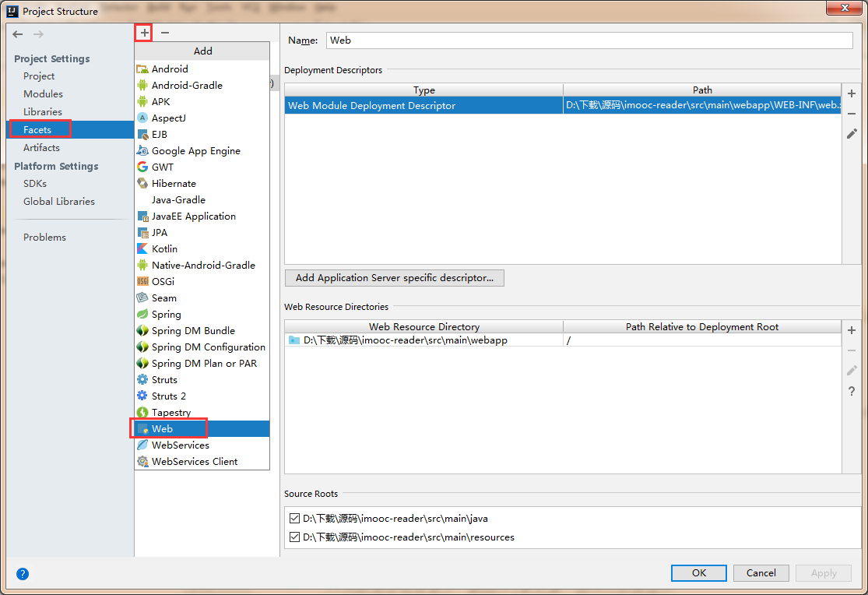Choose Android facet from Add list

coord(202,69)
